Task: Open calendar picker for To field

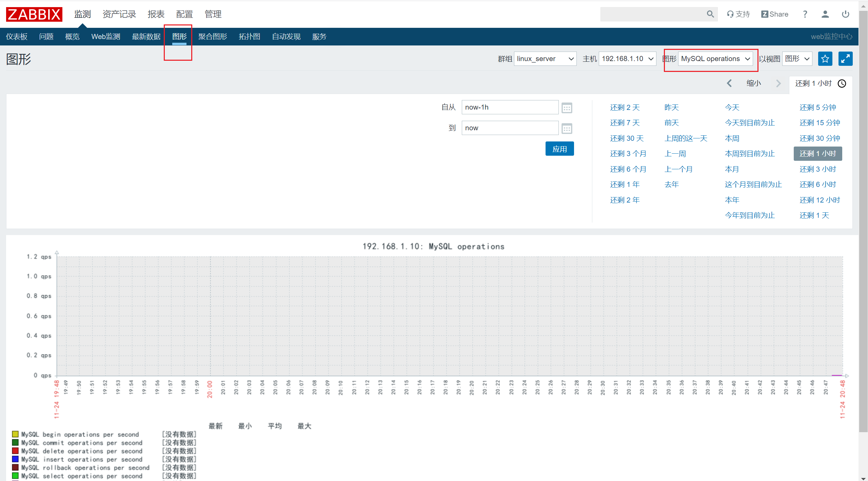Action: 567,129
